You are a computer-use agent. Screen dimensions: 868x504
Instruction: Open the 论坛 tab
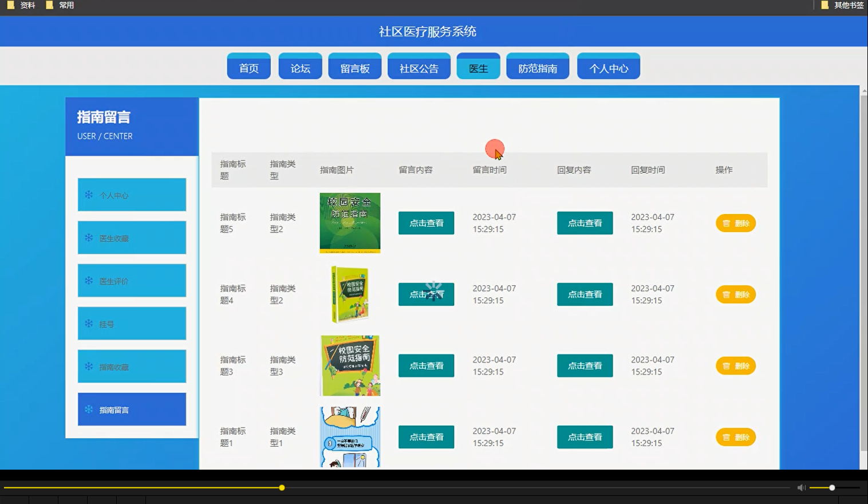[300, 66]
